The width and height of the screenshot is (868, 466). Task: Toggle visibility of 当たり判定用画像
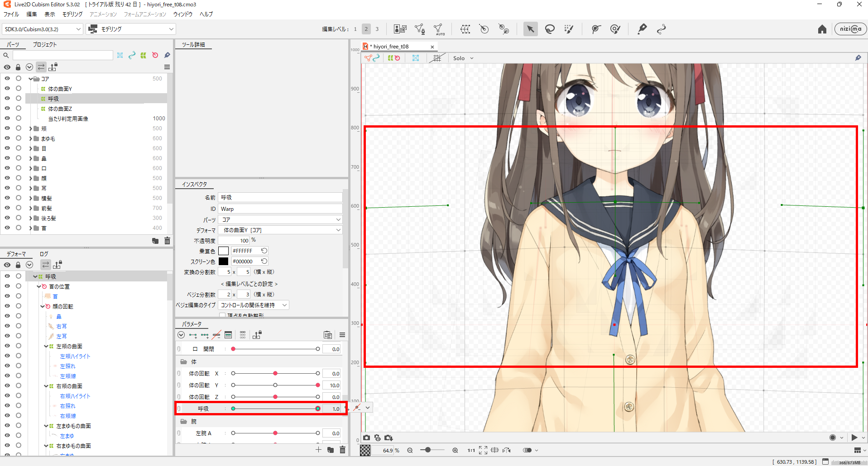pyautogui.click(x=7, y=118)
